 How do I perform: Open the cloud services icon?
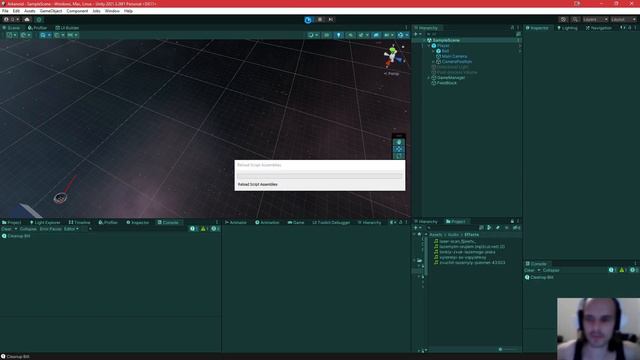pyautogui.click(x=27, y=20)
